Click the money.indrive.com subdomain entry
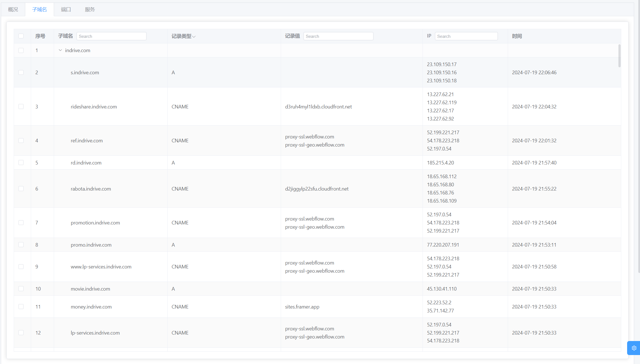The image size is (640, 364). click(91, 307)
